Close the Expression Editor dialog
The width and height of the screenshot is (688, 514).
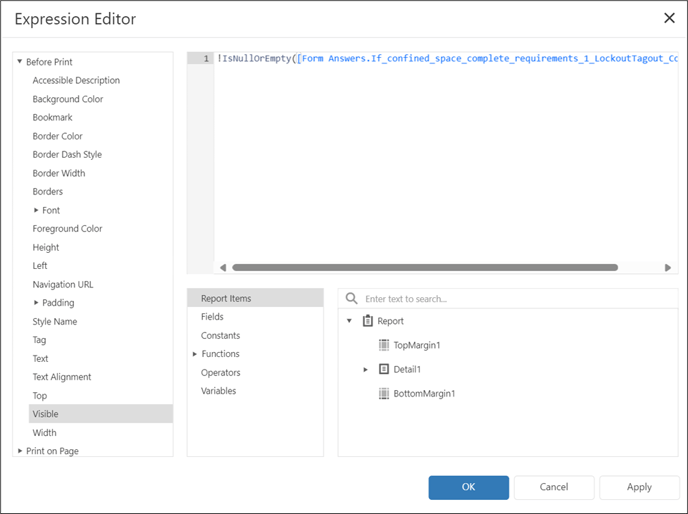[x=669, y=18]
